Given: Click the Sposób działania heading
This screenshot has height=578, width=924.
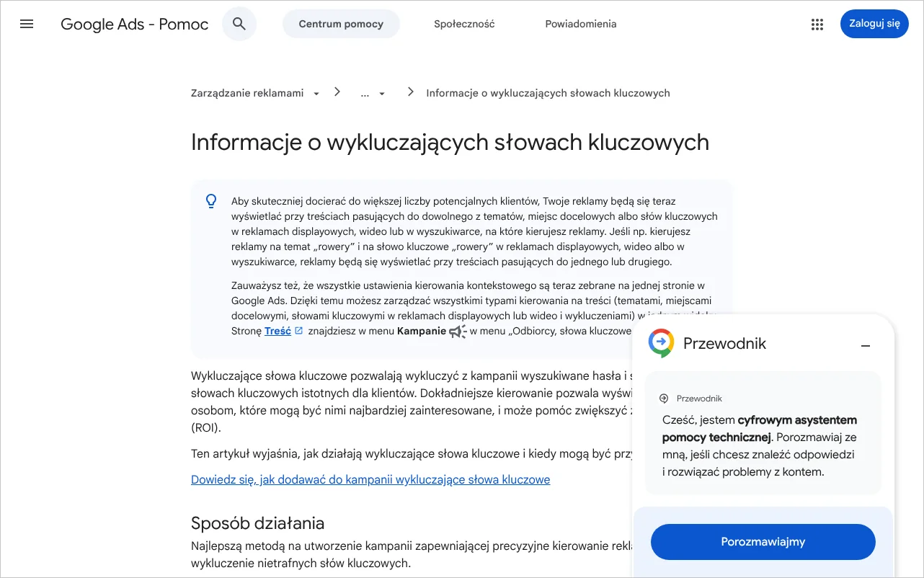Looking at the screenshot, I should click(257, 523).
